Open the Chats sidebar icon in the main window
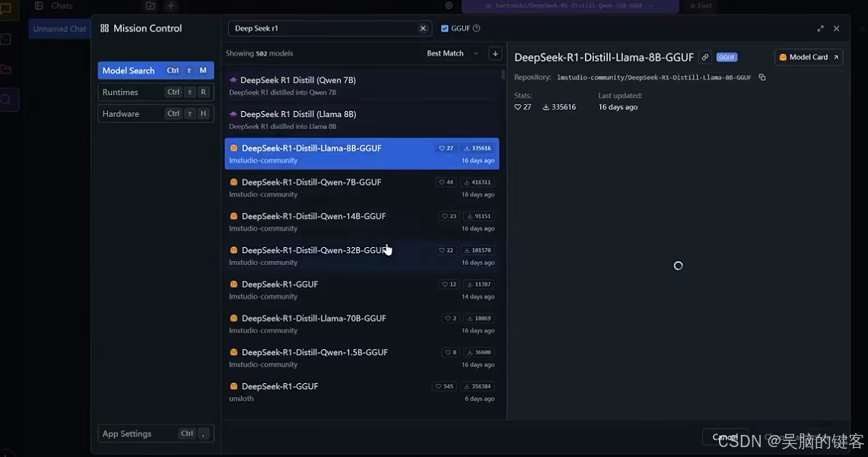Screen dimensions: 868x457 tap(39, 5)
